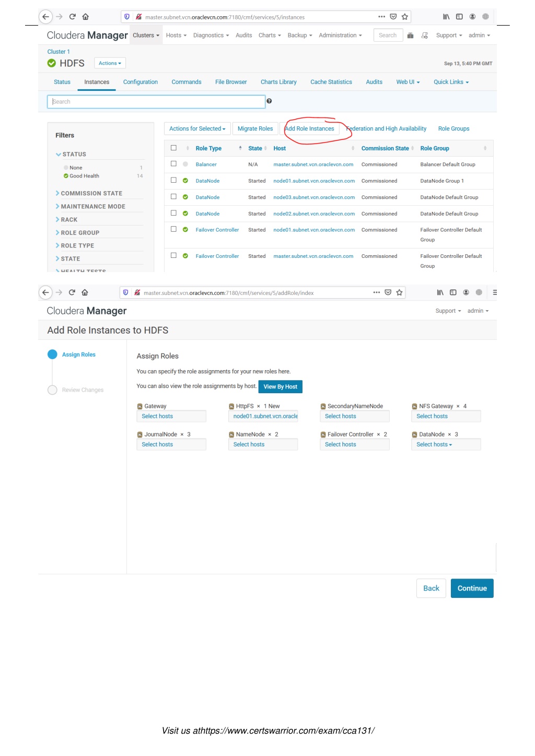Click the View By Host button
Image resolution: width=535 pixels, height=756 pixels.
(281, 386)
